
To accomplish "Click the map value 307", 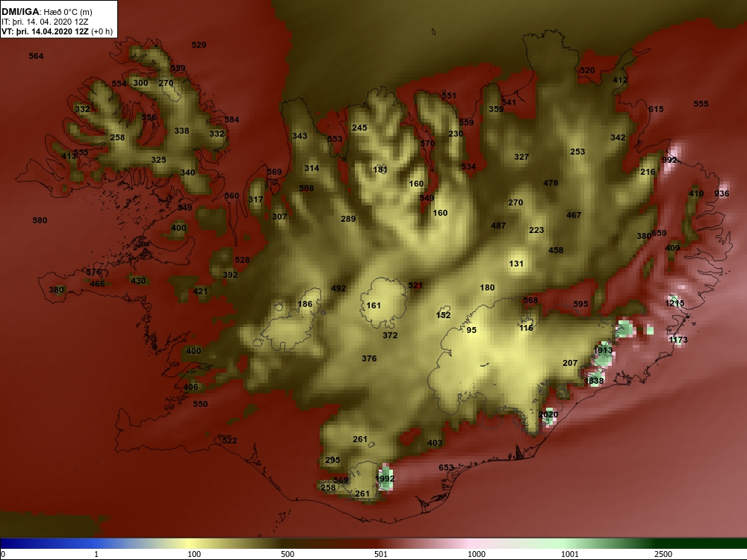I will pos(279,217).
